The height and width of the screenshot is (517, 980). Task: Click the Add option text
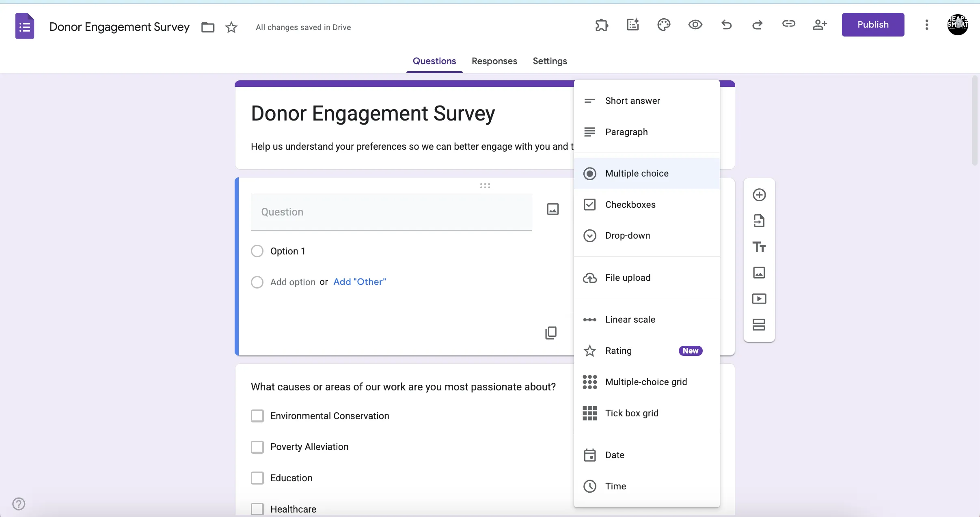(293, 282)
